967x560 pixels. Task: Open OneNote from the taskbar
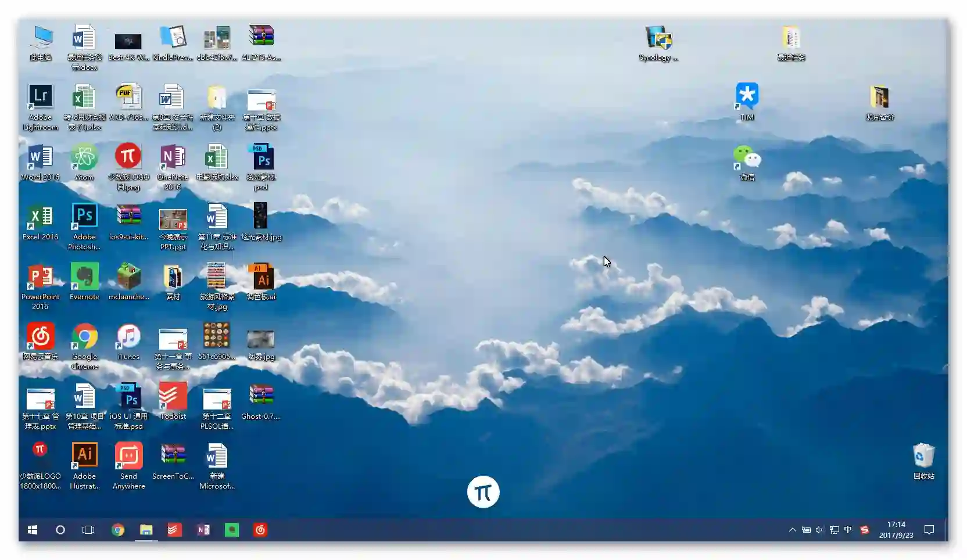pos(203,530)
